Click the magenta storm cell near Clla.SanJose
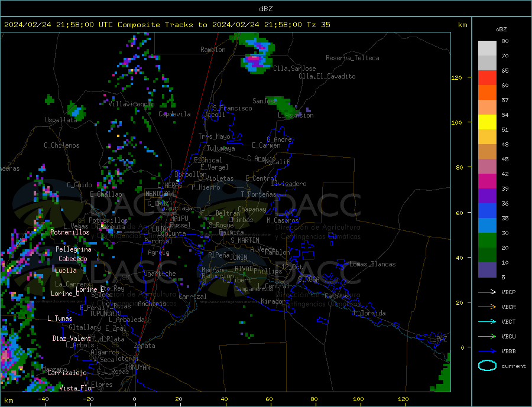 (254, 58)
